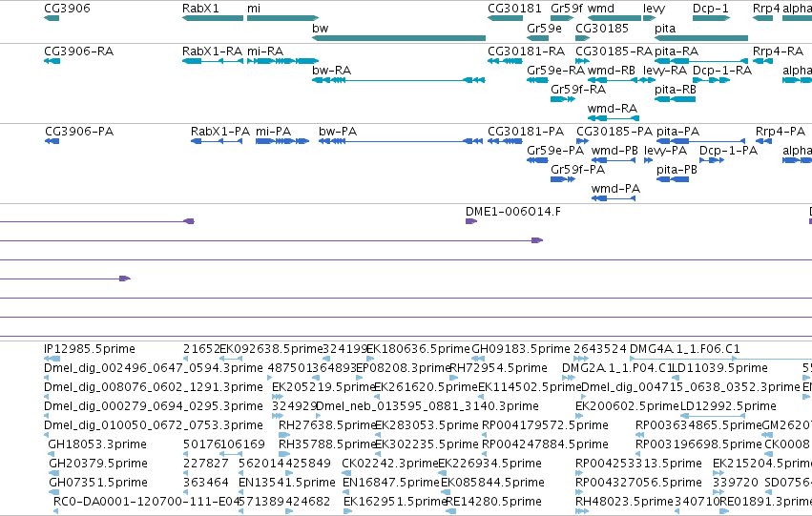This screenshot has width=812, height=516.
Task: Select the Dcp-1 gene label
Action: 711,9
